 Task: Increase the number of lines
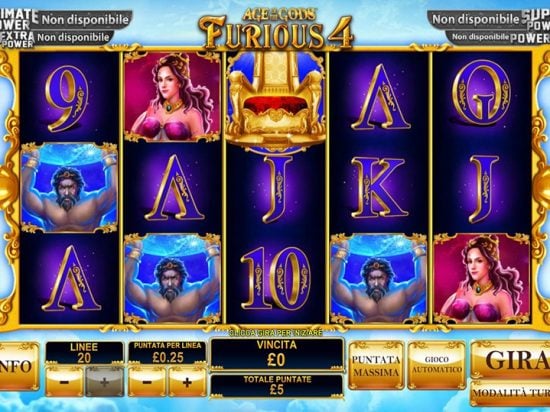[105, 382]
